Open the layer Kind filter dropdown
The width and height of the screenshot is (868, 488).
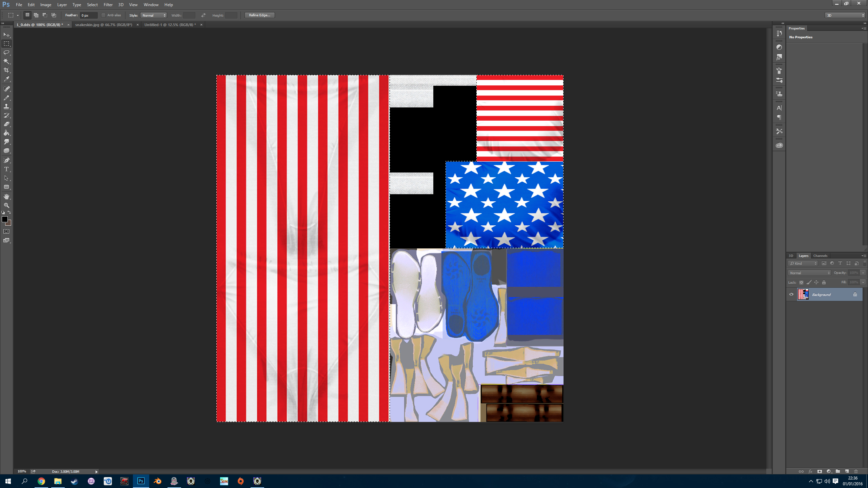(803, 263)
